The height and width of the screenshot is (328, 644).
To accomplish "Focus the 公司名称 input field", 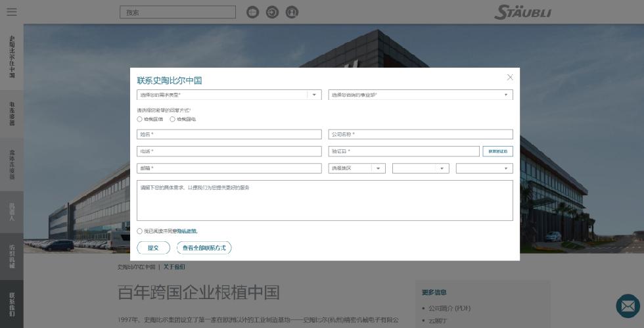I will point(421,134).
